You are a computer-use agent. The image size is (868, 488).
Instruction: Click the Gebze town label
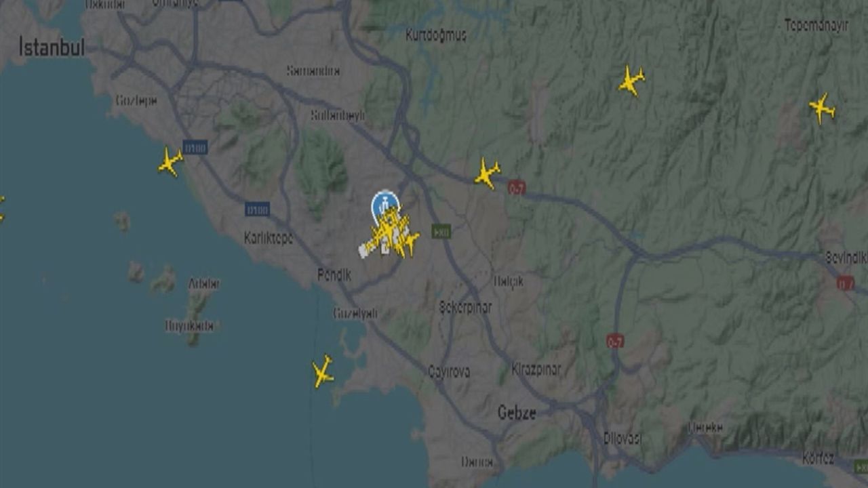517,413
